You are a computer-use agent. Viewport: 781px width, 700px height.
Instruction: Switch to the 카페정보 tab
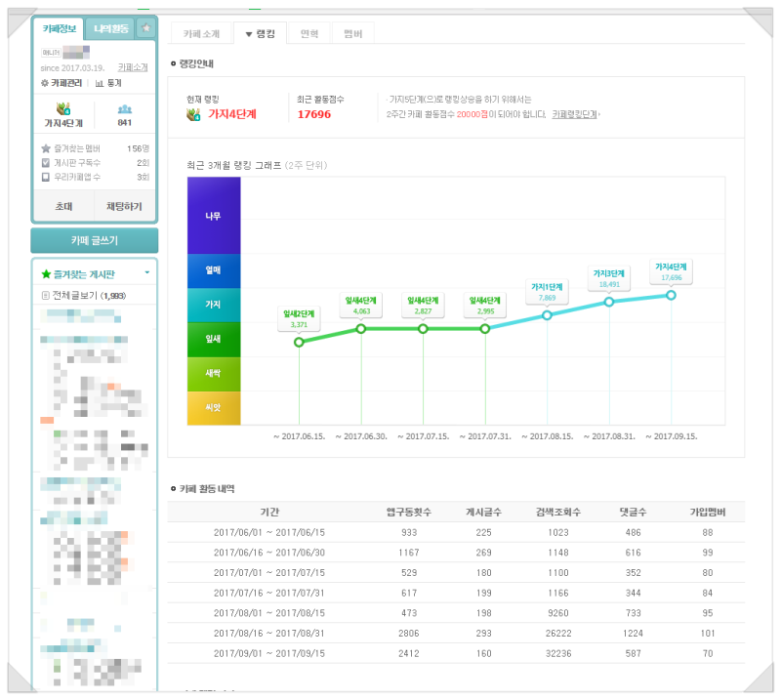point(59,28)
